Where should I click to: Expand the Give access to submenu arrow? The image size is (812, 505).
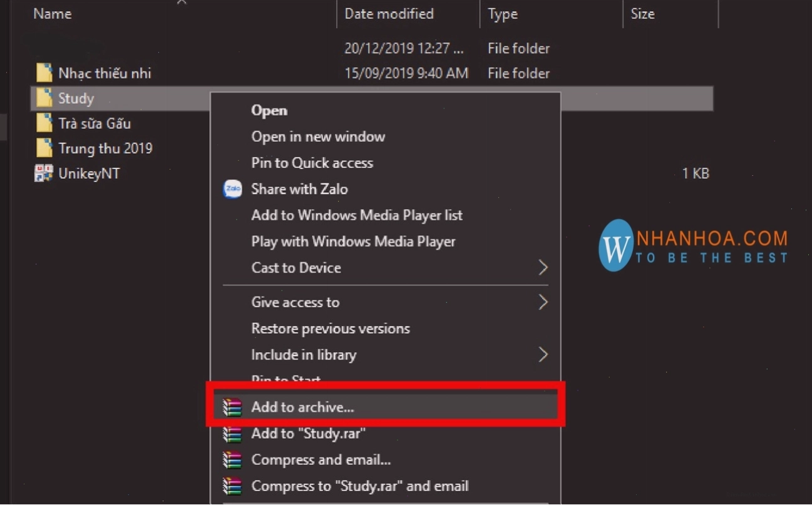coord(543,302)
